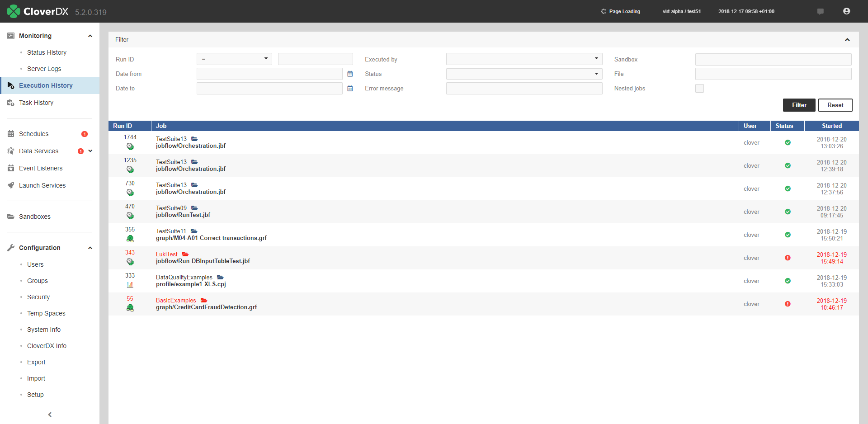The image size is (868, 424).
Task: Apply filter with Filter button
Action: 799,105
